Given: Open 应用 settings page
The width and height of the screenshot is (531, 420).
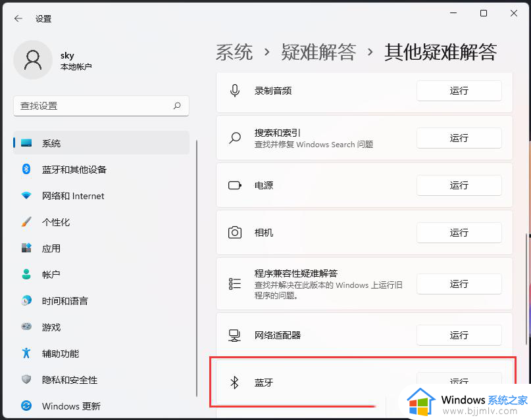Looking at the screenshot, I should 101,248.
